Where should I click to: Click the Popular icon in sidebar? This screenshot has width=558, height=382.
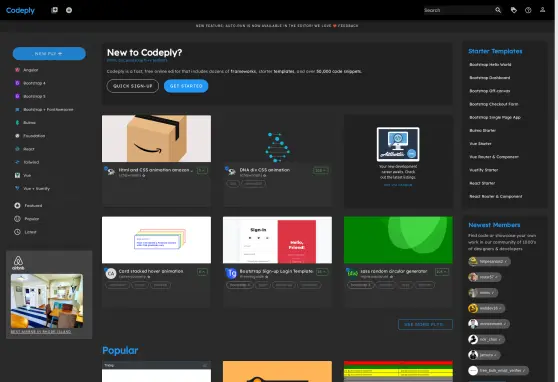pos(17,219)
